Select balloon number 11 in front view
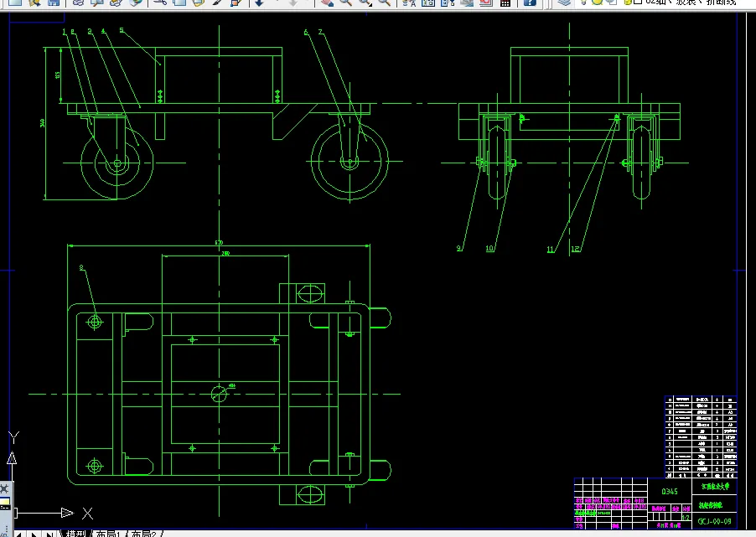756x537 pixels. (x=550, y=249)
